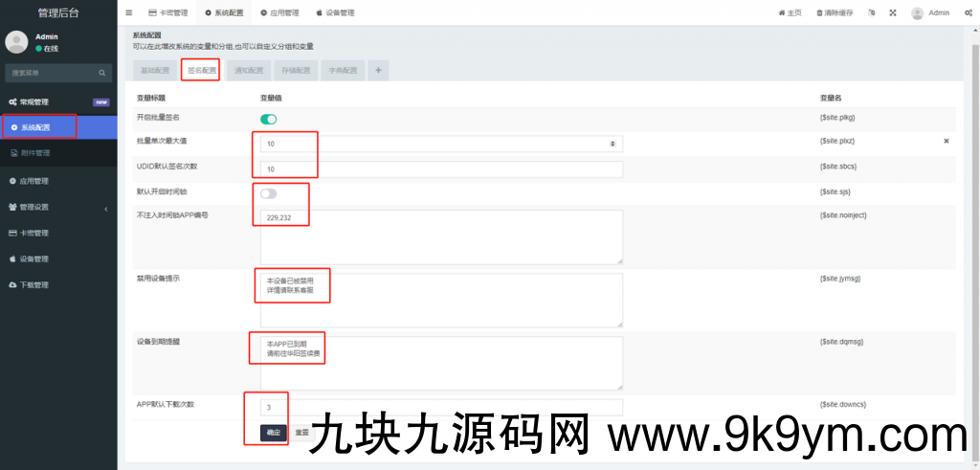Click the resize handle of 禁用设备提示 textarea
The height and width of the screenshot is (470, 980).
click(x=619, y=324)
